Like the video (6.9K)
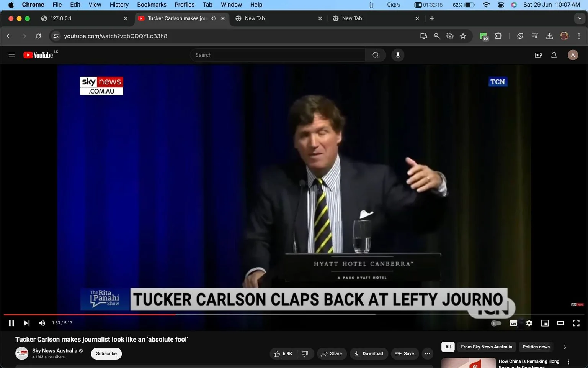The width and height of the screenshot is (588, 368). point(283,353)
